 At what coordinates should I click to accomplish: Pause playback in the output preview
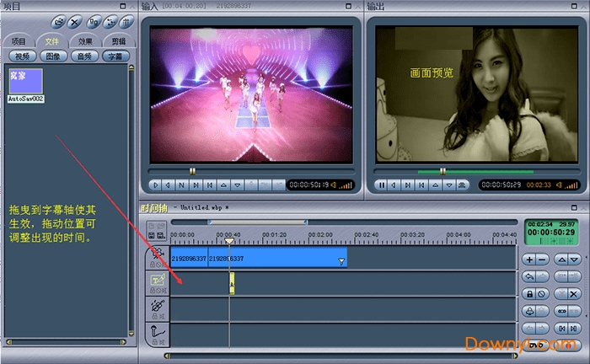pyautogui.click(x=382, y=185)
